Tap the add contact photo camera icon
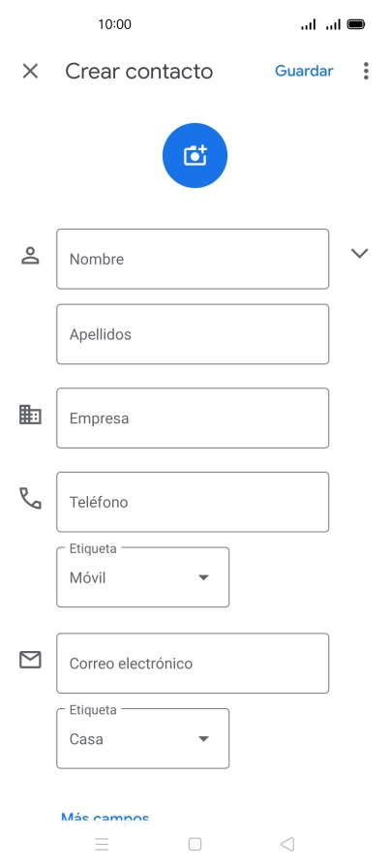The image size is (390, 868). [x=195, y=156]
